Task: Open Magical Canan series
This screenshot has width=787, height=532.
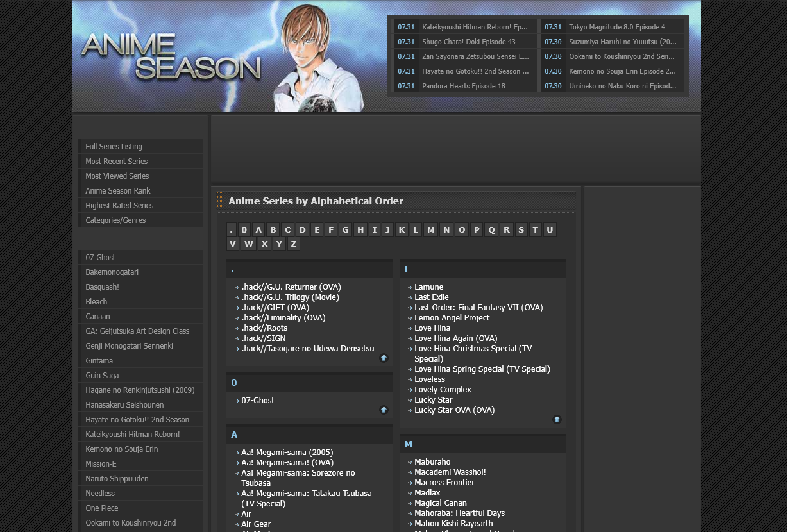Action: click(x=441, y=503)
